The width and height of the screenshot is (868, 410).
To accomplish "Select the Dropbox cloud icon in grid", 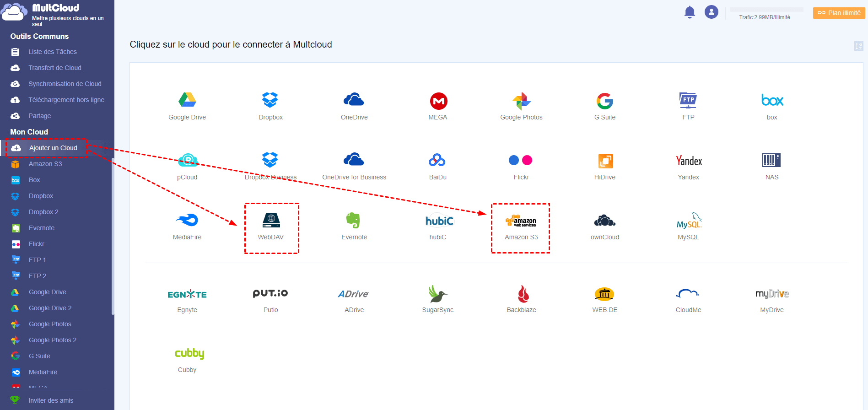I will pyautogui.click(x=270, y=100).
